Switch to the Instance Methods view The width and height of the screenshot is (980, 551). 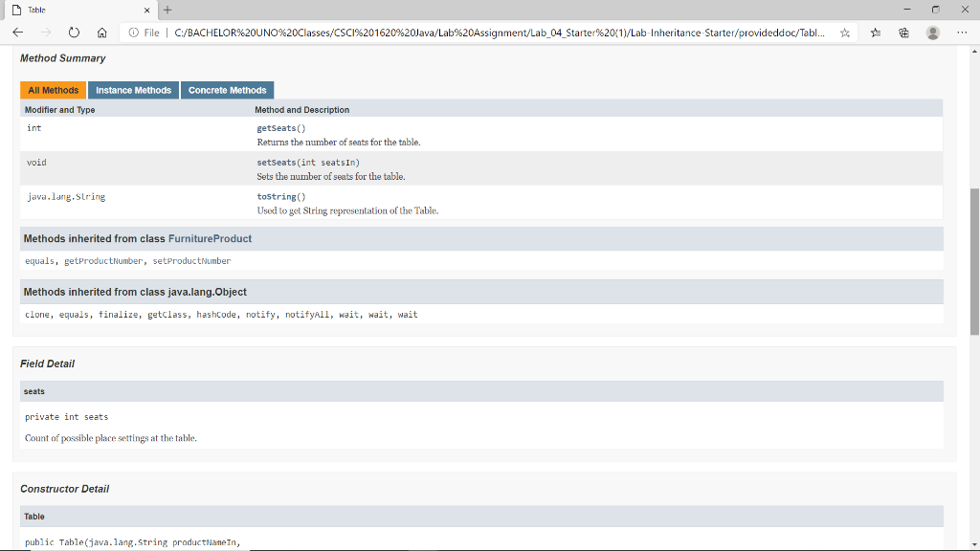coord(133,90)
